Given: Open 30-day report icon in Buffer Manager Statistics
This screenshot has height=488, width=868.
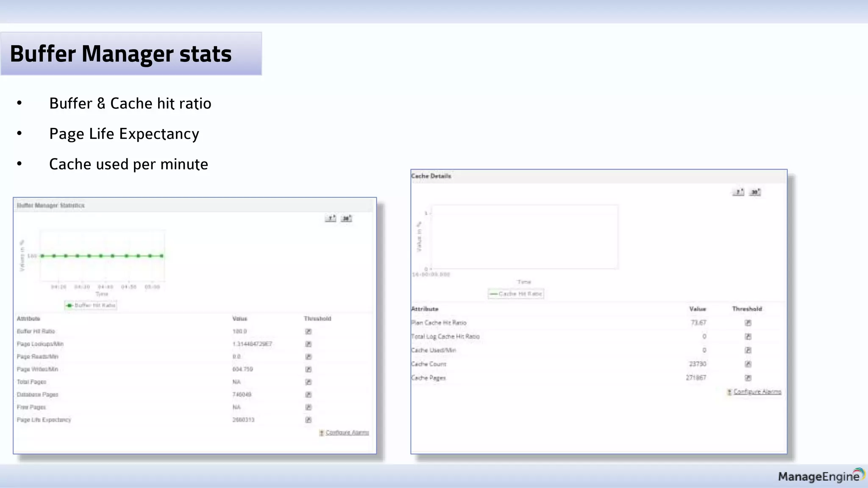Looking at the screenshot, I should 347,218.
